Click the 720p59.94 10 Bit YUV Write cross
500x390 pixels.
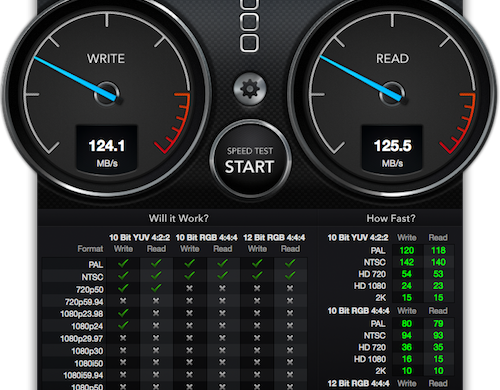tap(123, 301)
